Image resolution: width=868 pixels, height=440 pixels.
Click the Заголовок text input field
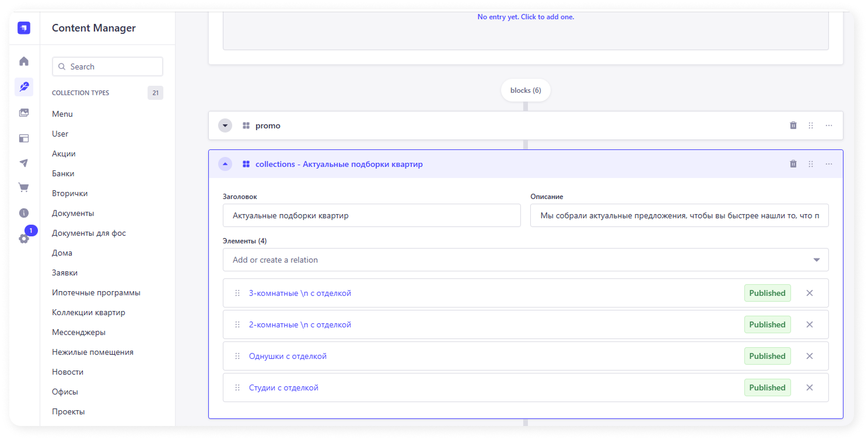(372, 215)
